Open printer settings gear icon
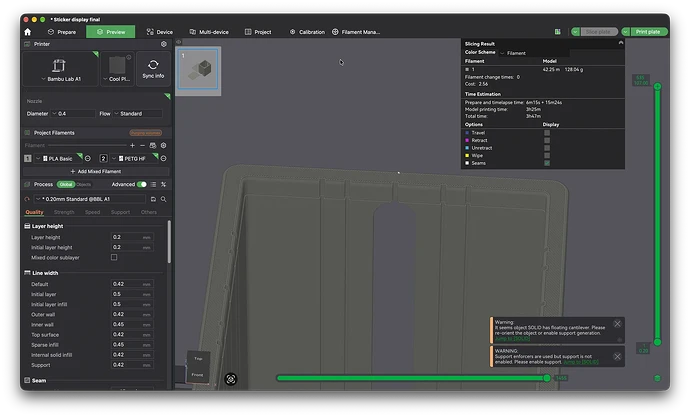The image size is (690, 417). 164,44
